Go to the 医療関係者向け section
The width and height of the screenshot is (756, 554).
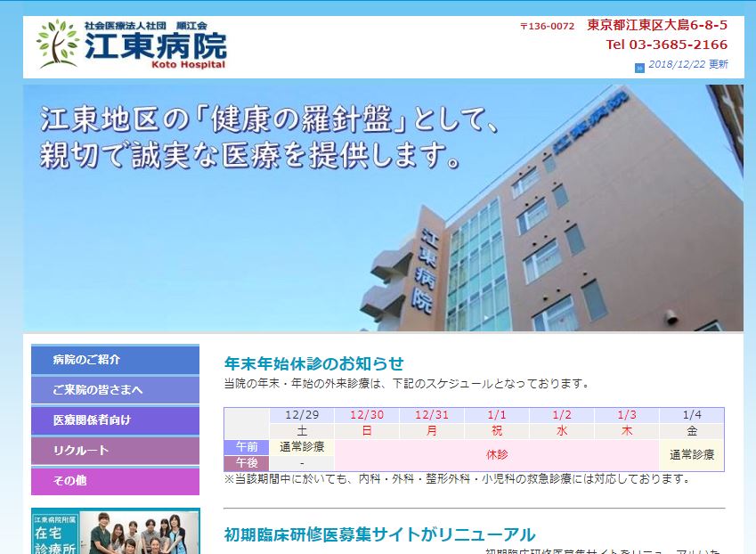tap(115, 420)
